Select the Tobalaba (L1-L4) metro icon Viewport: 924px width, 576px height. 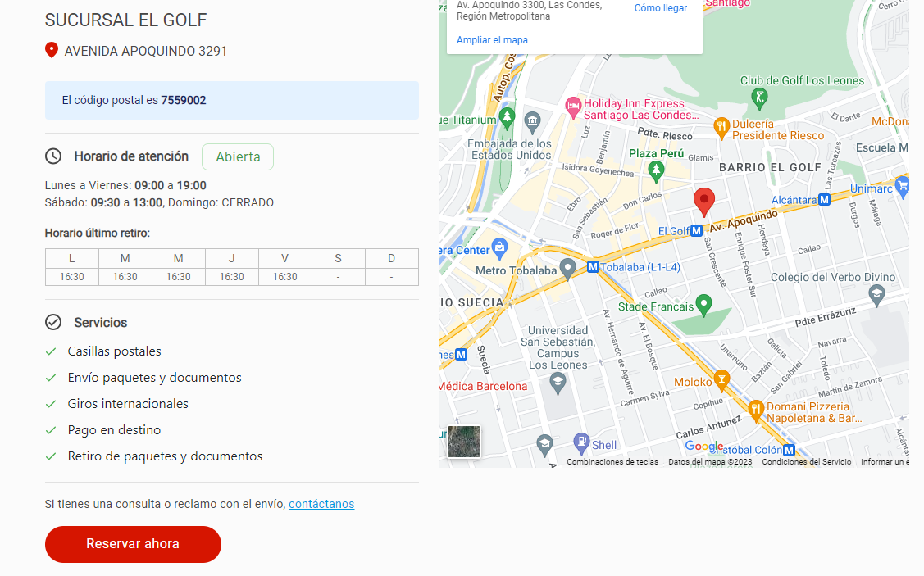593,267
